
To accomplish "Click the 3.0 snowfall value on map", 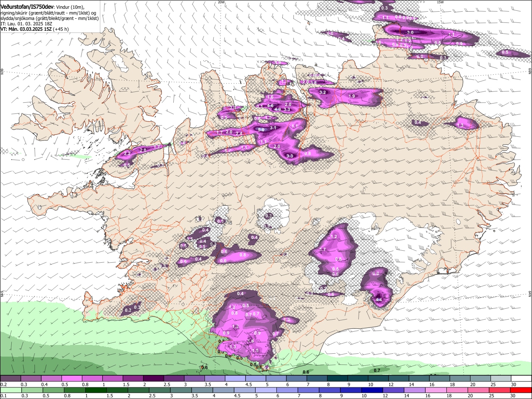I will (x=410, y=32).
